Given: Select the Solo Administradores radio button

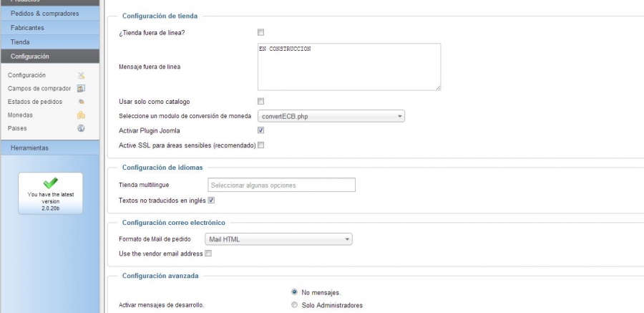Looking at the screenshot, I should coord(294,305).
